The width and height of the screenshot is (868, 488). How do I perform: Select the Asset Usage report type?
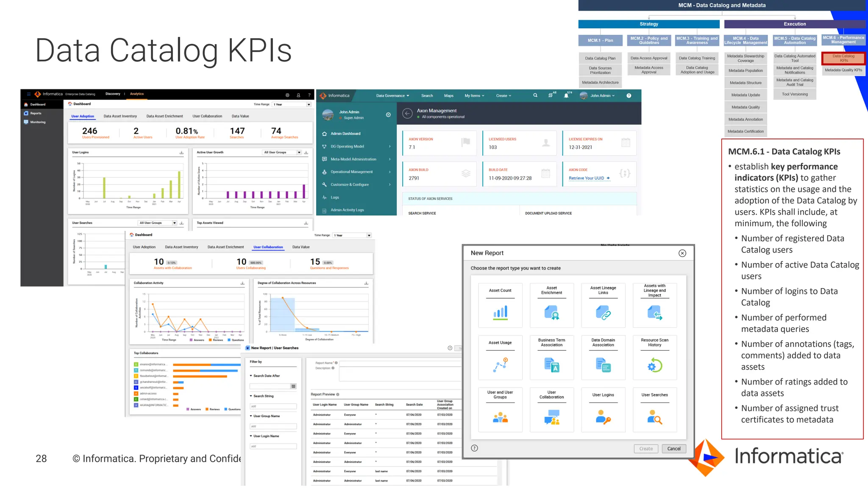pyautogui.click(x=501, y=358)
